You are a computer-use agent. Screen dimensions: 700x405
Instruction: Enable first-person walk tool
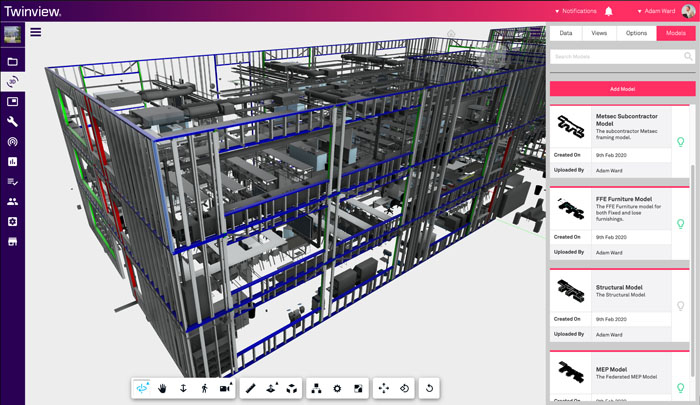pyautogui.click(x=203, y=388)
